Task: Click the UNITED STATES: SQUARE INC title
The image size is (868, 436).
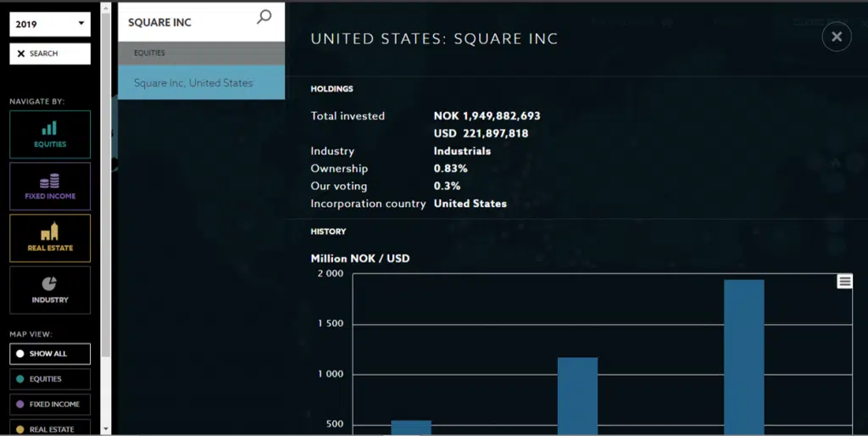Action: pyautogui.click(x=435, y=39)
